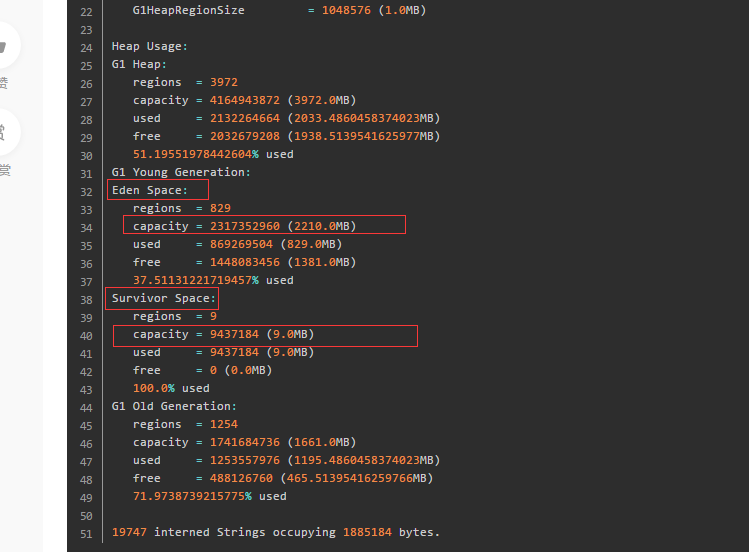Click the thumbs-up like circle icon
The width and height of the screenshot is (755, 552).
pyautogui.click(x=5, y=46)
